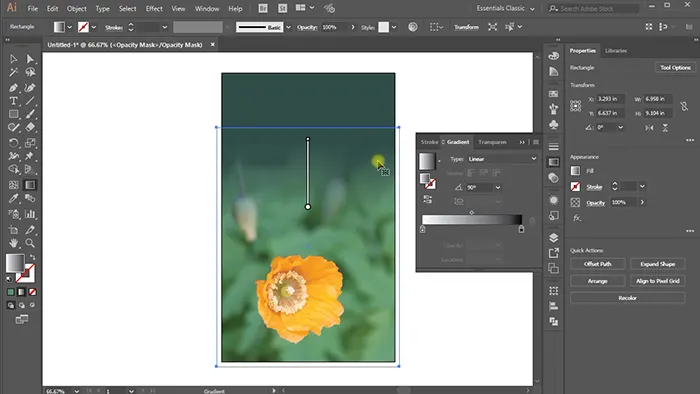
Task: Select the reference point locator grid
Action: [575, 106]
